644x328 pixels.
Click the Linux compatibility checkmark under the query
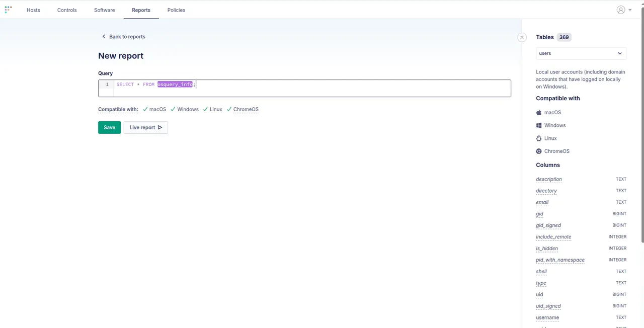click(x=205, y=109)
